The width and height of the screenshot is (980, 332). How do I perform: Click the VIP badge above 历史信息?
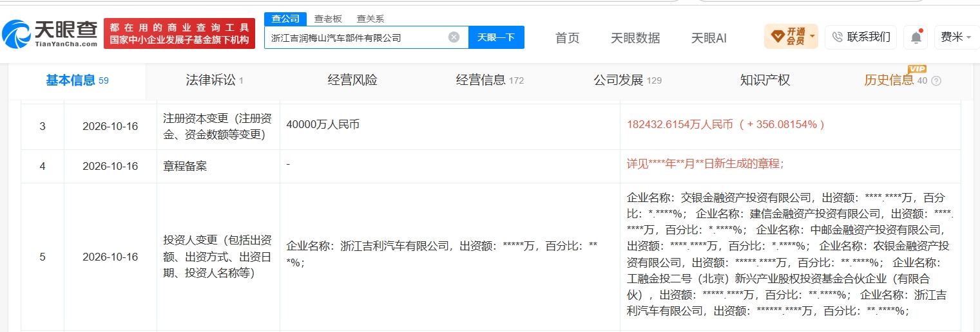[916, 69]
